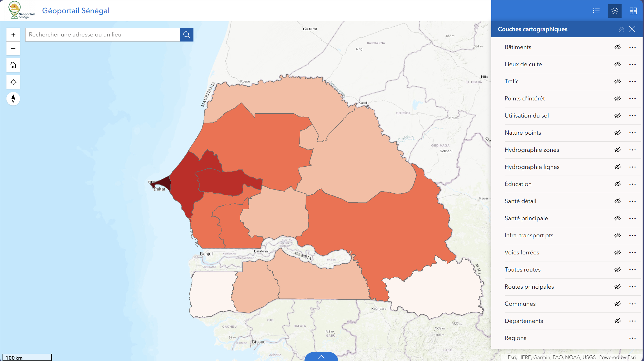Toggle the Routes principales layer visibility
The image size is (644, 361).
[618, 287]
